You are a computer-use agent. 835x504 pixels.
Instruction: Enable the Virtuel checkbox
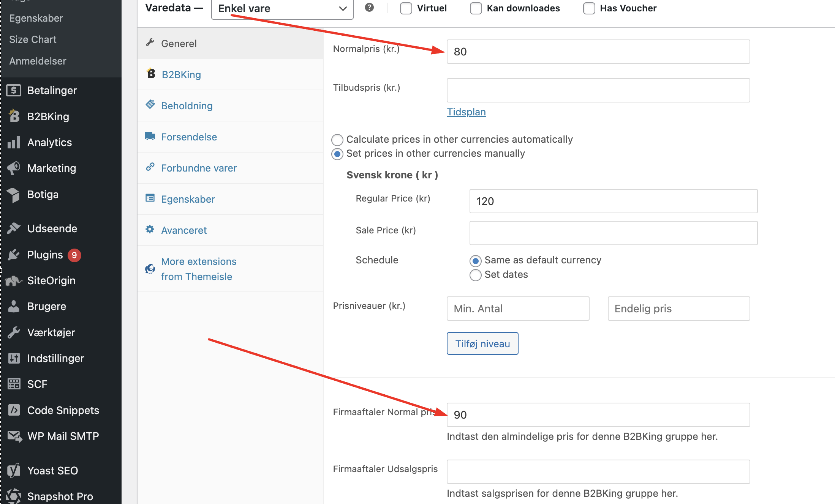point(406,8)
